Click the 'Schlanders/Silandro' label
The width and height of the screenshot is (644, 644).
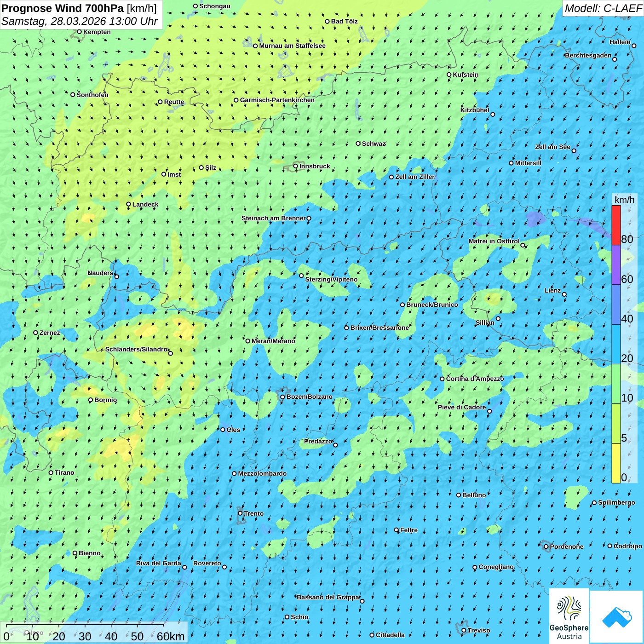tap(137, 349)
